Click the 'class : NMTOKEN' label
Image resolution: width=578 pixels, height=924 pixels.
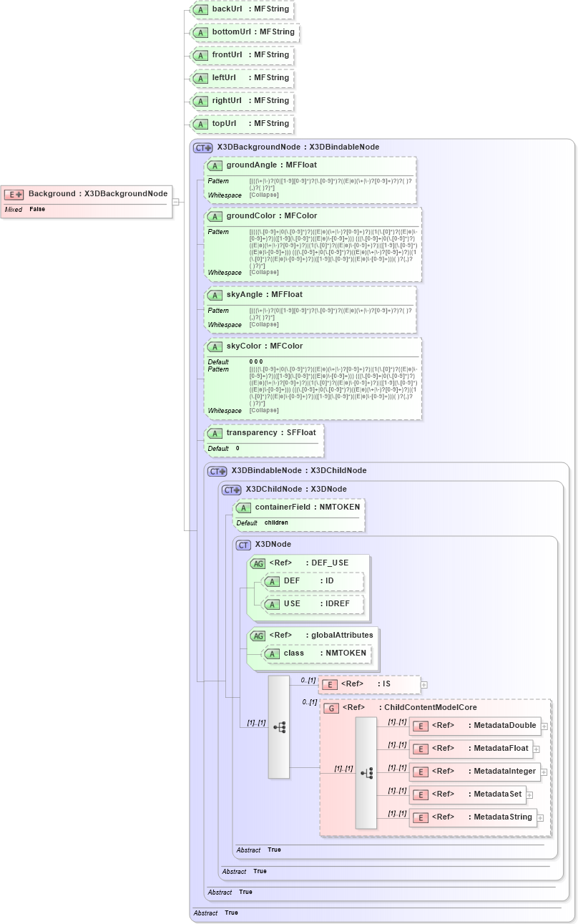point(325,653)
